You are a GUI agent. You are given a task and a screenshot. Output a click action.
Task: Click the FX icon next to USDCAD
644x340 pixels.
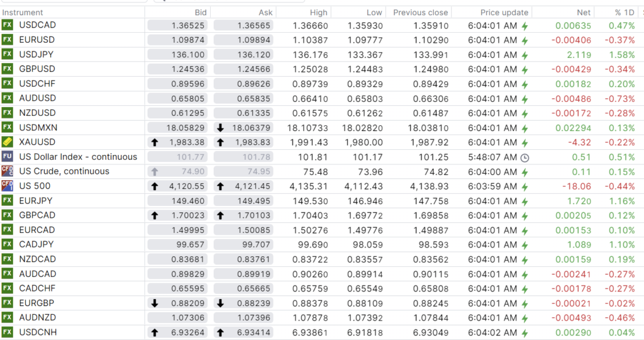click(8, 25)
